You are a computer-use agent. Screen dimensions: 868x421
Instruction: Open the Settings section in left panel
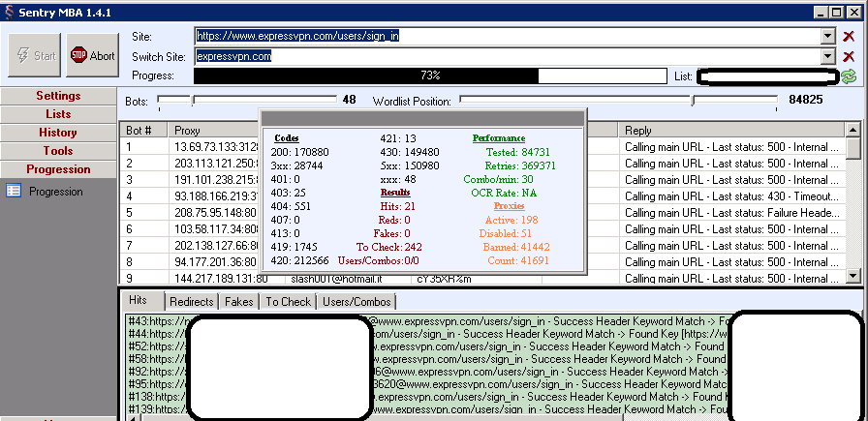coord(58,96)
